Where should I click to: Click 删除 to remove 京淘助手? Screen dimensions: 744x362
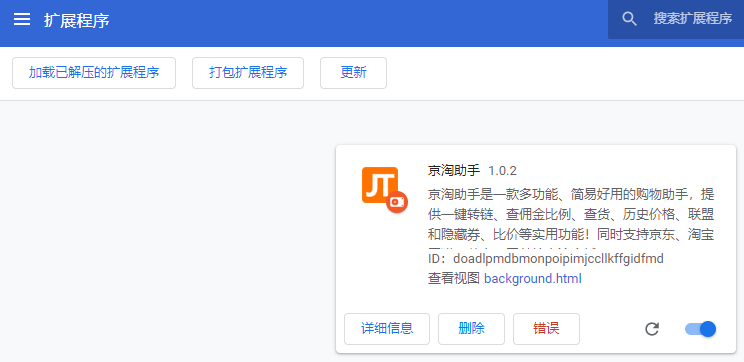[471, 329]
